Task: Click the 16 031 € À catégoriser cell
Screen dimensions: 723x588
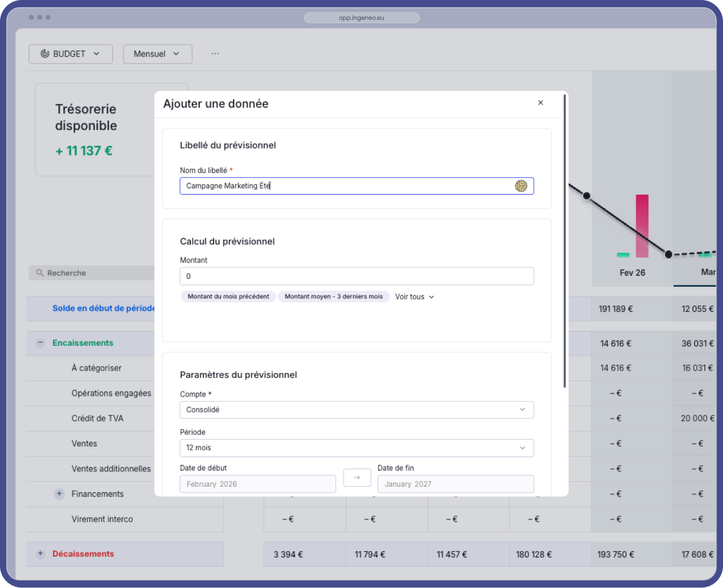Action: pyautogui.click(x=698, y=367)
